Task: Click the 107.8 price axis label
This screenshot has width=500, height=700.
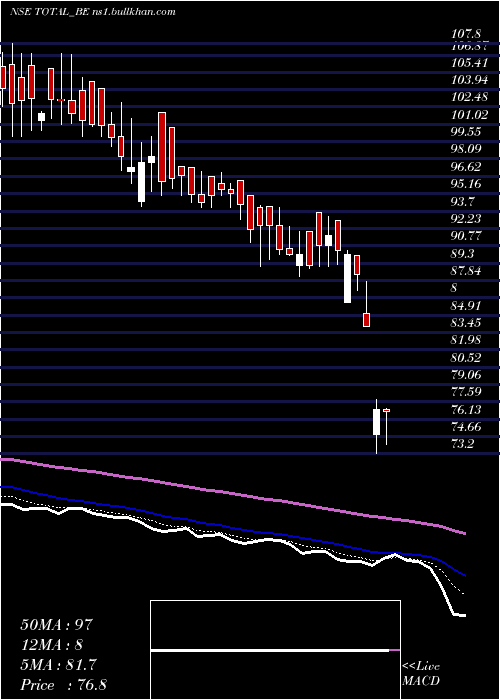Action: tap(466, 34)
